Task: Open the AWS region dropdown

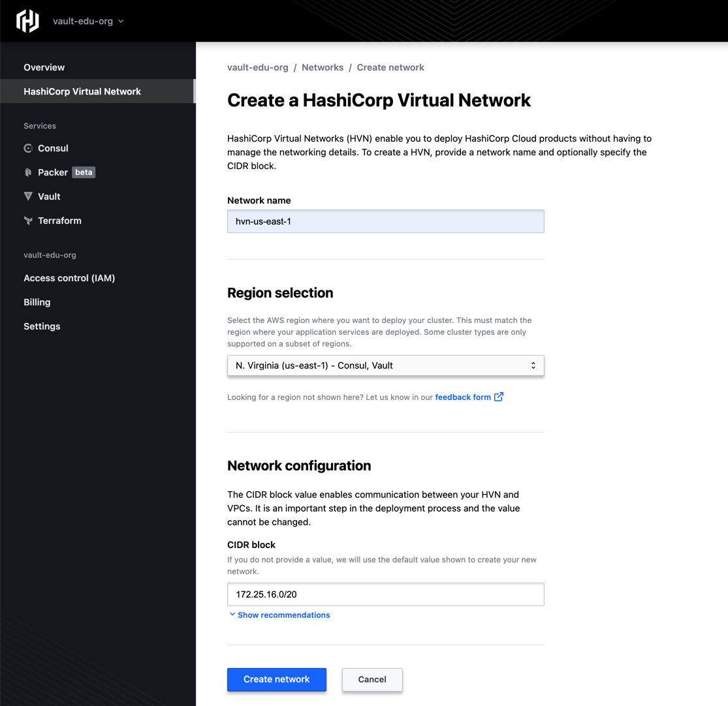Action: point(385,365)
